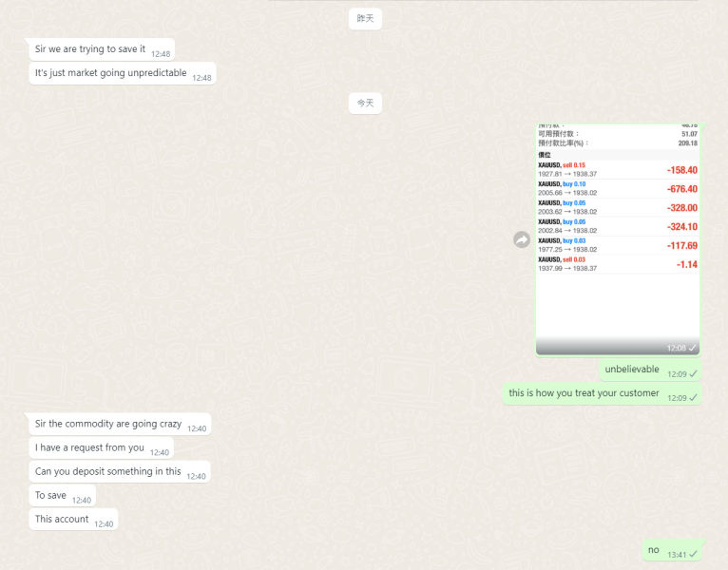Click the forward arrow icon beside the image

pyautogui.click(x=522, y=239)
